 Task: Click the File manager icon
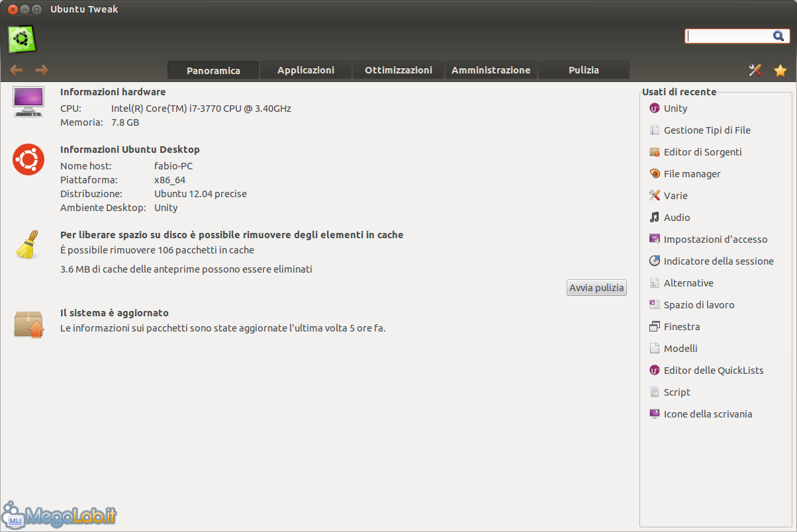(655, 174)
